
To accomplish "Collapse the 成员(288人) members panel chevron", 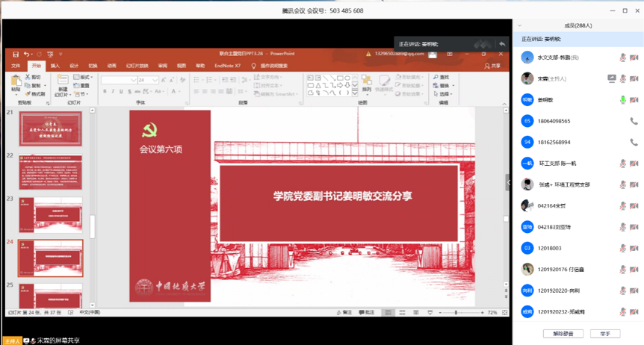I will [x=520, y=25].
